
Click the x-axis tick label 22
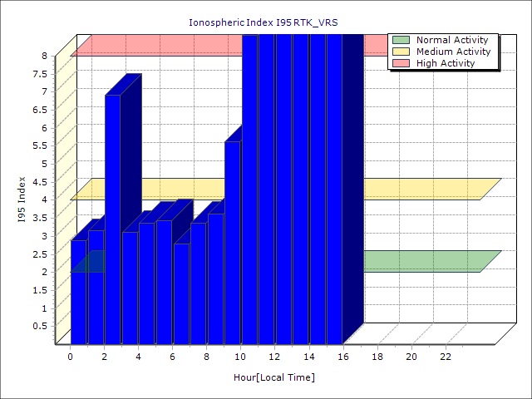point(446,357)
